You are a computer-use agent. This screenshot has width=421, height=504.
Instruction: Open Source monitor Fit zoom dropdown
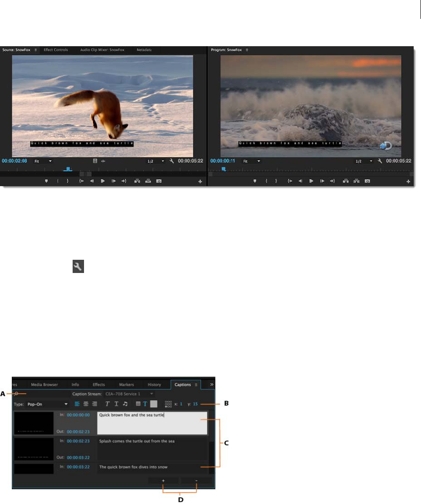click(x=43, y=161)
